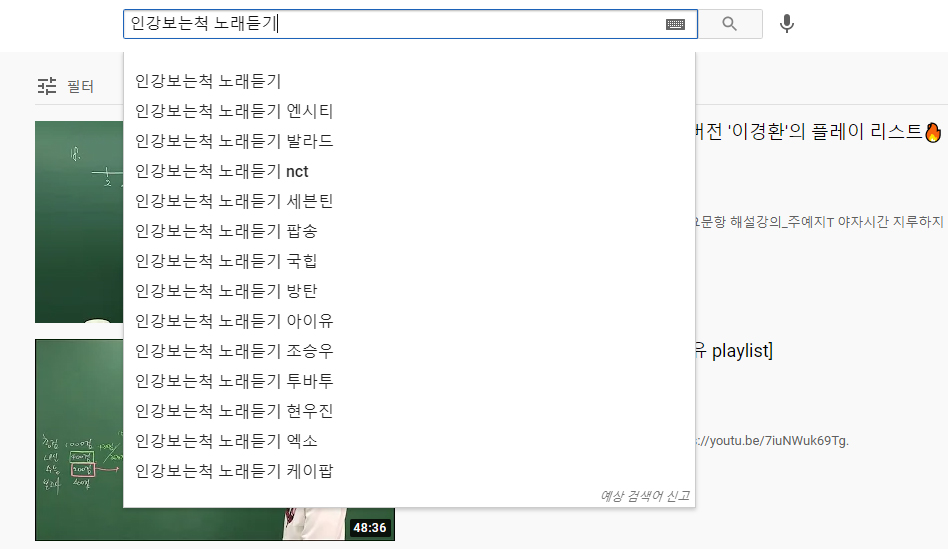Image resolution: width=948 pixels, height=549 pixels.
Task: Open the on-screen keyboard icon in search box
Action: 675,24
